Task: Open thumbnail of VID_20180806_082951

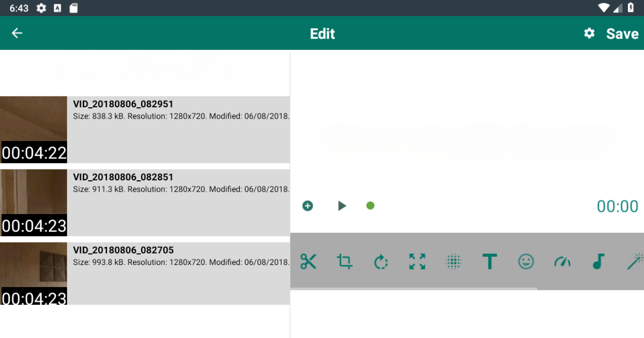Action: tap(33, 130)
